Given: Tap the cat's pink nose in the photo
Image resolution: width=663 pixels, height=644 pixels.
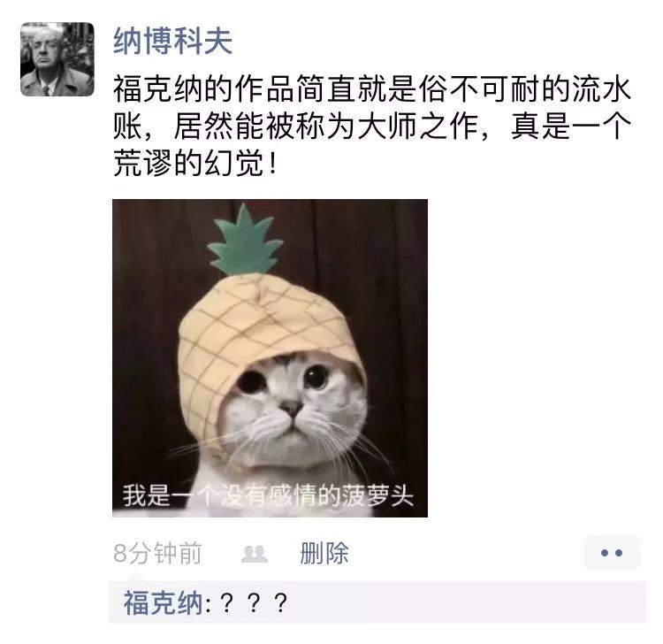Looking at the screenshot, I should [291, 408].
